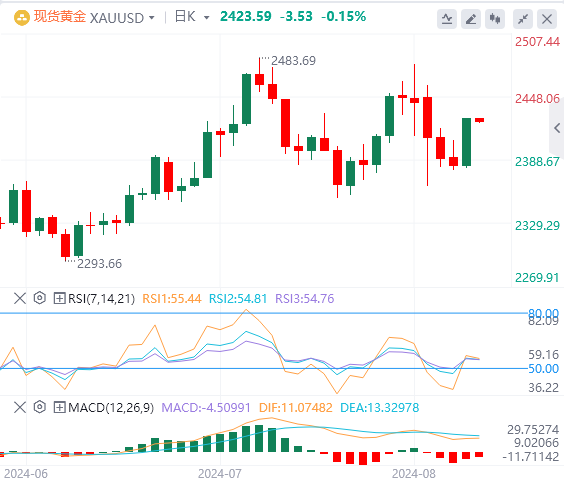This screenshot has width=564, height=486.
Task: Click the 2269.91 price axis label
Action: pos(537,278)
